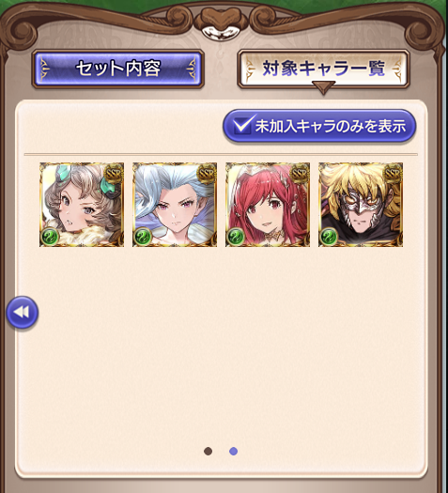Viewport: 448px width, 493px height.
Task: Click the SSR badge on the silver-haired character
Action: [x=207, y=173]
